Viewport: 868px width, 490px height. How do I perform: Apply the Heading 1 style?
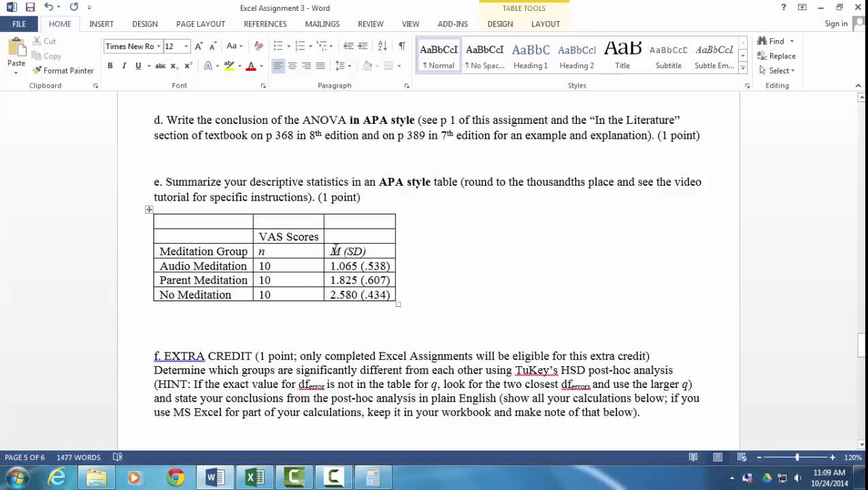[531, 56]
